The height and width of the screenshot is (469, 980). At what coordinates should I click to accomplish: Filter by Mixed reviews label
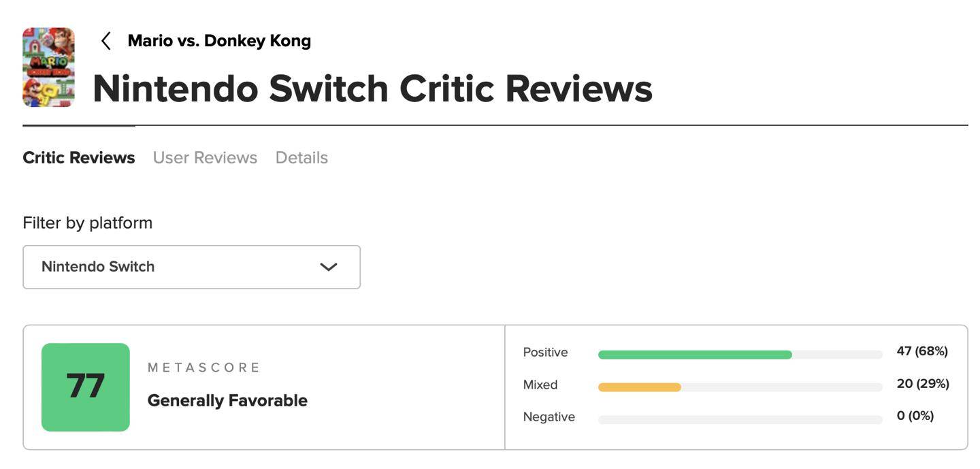pos(540,385)
